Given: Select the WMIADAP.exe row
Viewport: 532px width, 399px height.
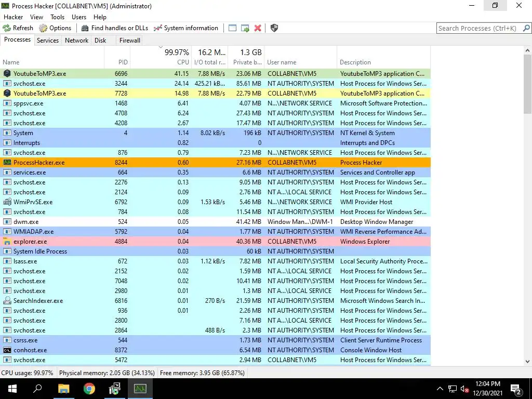Looking at the screenshot, I should click(215, 232).
